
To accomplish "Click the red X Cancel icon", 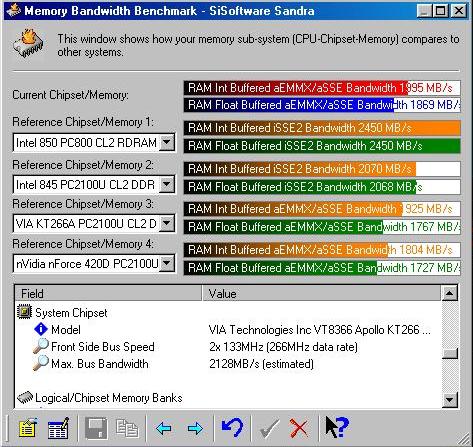I will pyautogui.click(x=299, y=428).
